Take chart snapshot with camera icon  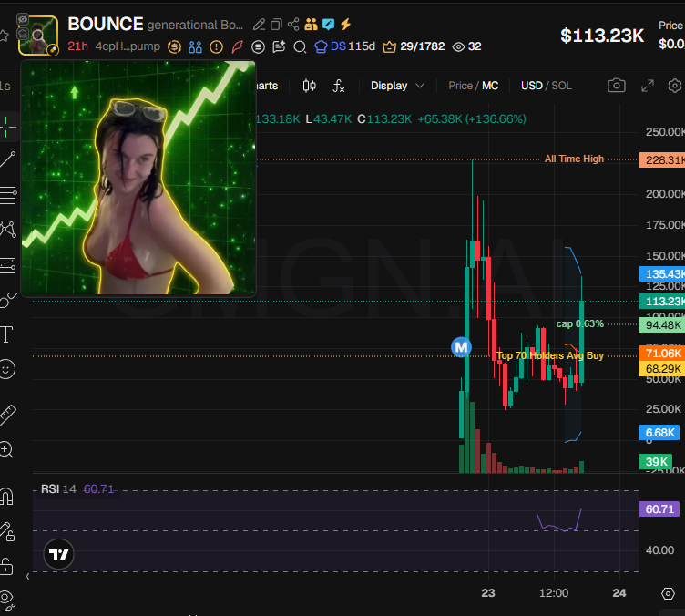click(617, 85)
